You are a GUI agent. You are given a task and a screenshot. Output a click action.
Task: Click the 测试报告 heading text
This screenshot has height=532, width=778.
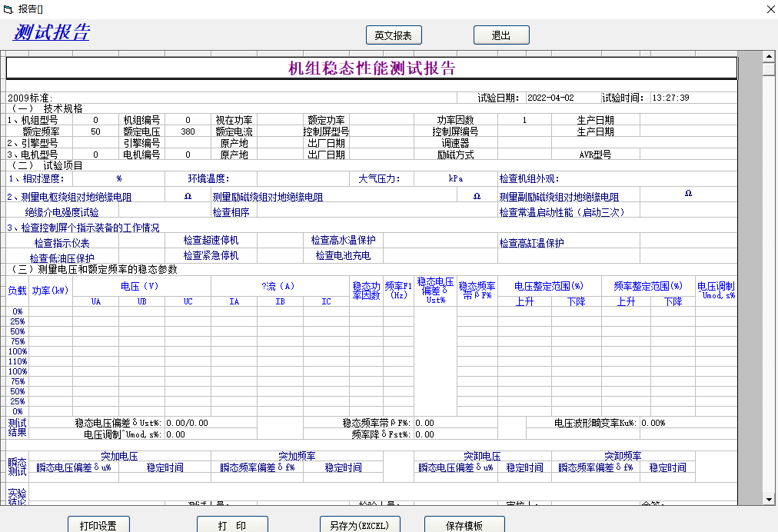click(52, 33)
